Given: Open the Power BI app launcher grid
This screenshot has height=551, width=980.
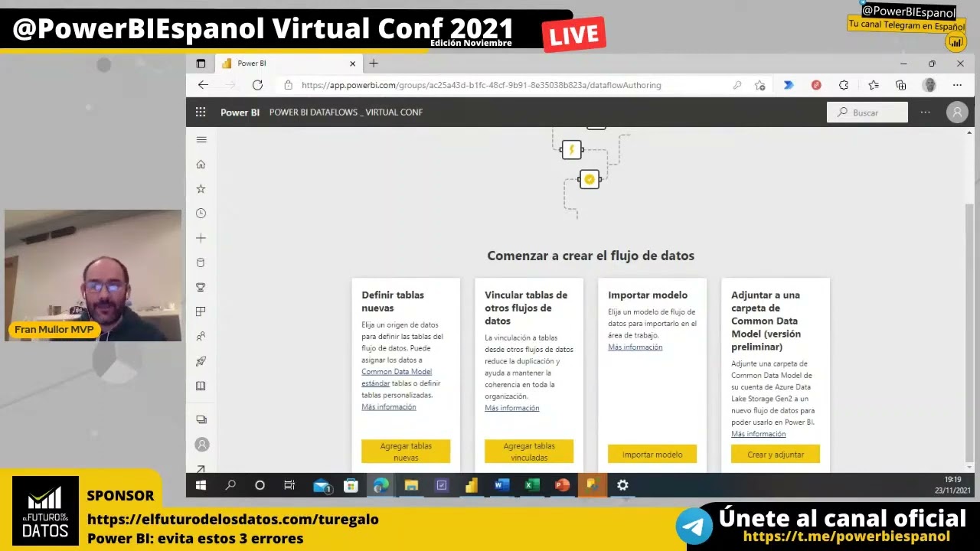Looking at the screenshot, I should coord(201,112).
